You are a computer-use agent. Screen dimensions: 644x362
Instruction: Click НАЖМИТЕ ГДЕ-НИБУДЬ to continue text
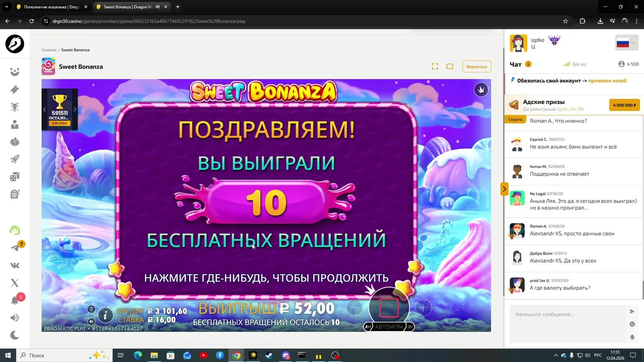pos(266,278)
